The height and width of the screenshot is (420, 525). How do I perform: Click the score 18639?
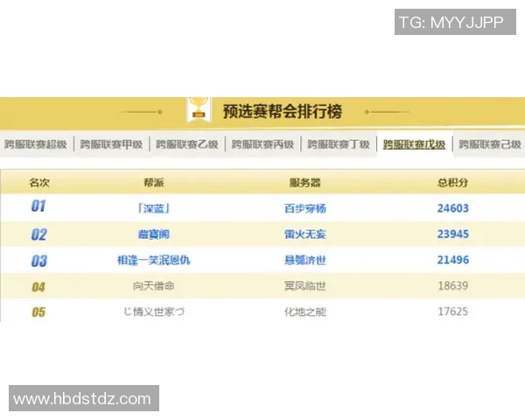[453, 286]
